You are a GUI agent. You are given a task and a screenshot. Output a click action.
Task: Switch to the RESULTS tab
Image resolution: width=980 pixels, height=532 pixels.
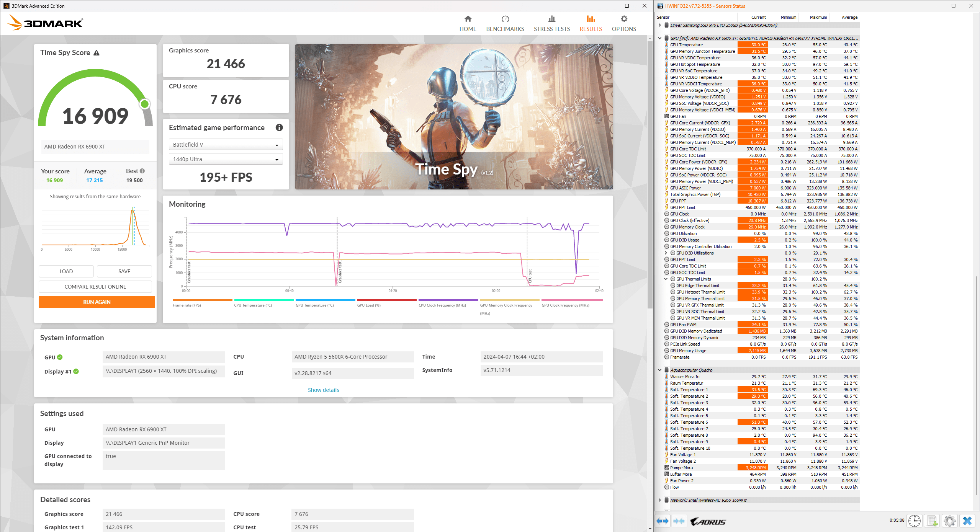point(591,24)
